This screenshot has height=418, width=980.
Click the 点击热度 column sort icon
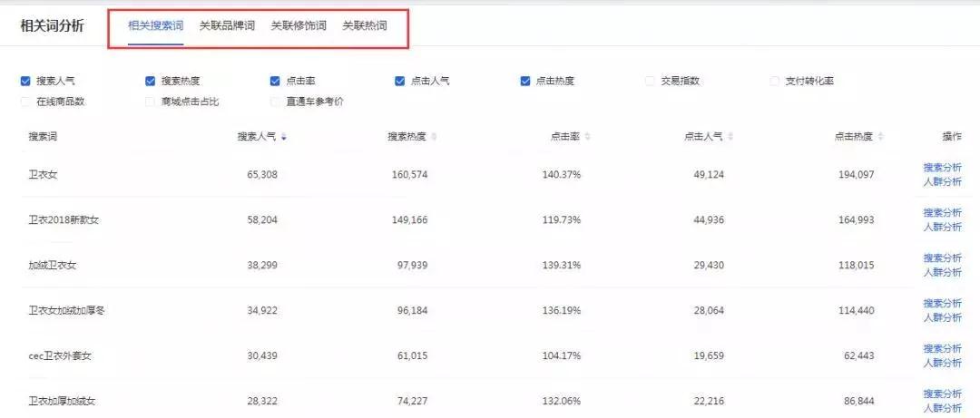[x=880, y=137]
